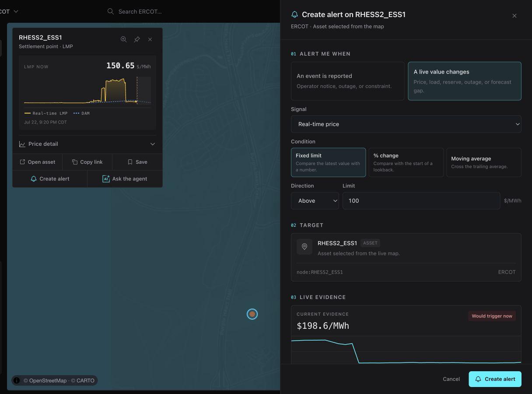Viewport: 532px width, 394px height.
Task: Click the Limit input field showing 100
Action: click(x=421, y=201)
